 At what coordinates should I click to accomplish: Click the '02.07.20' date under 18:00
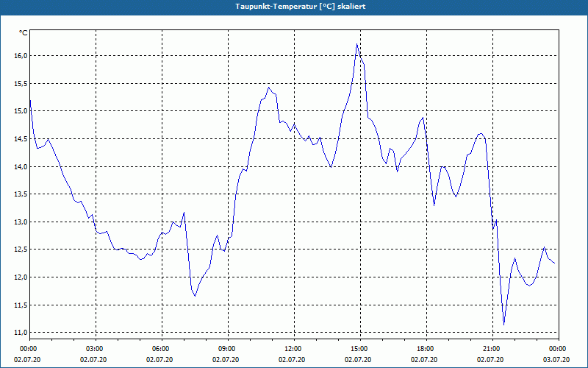[425, 359]
